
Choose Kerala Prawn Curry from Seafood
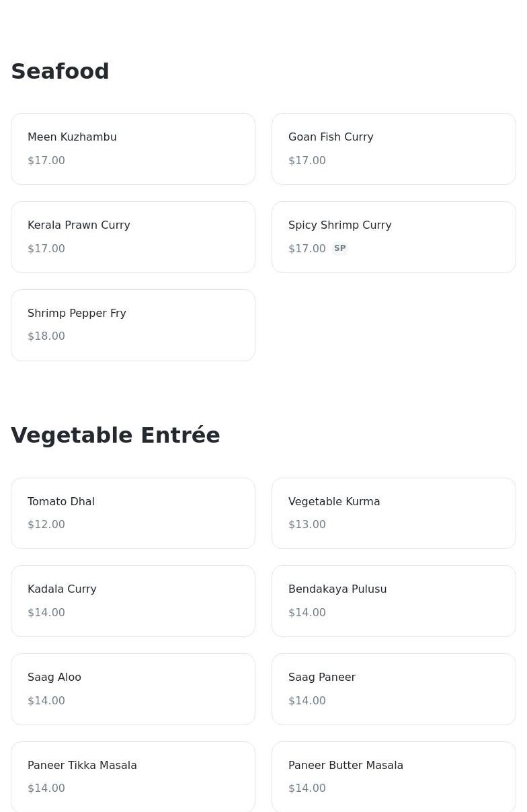click(133, 237)
